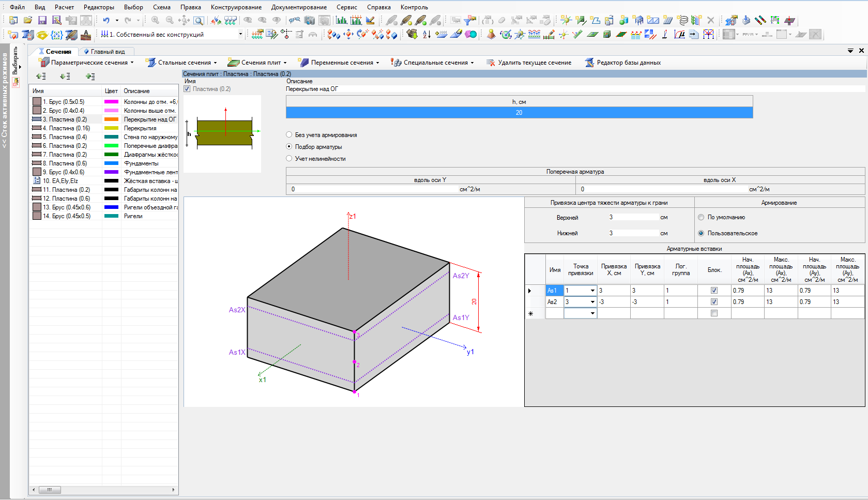Viewport: 868px width, 500px height.
Task: Undo last action with blue arrow
Action: 106,20
